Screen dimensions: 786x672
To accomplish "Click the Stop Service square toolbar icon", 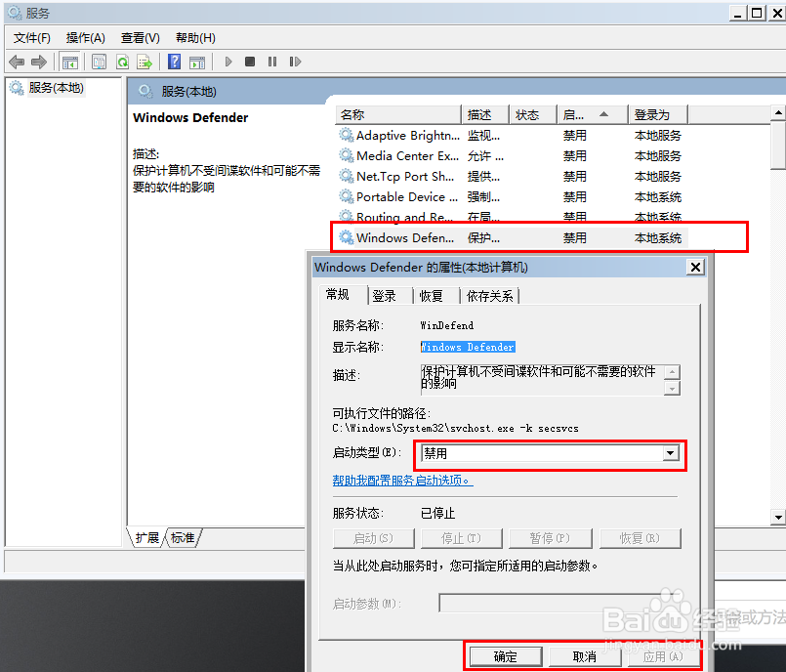I will tap(251, 62).
